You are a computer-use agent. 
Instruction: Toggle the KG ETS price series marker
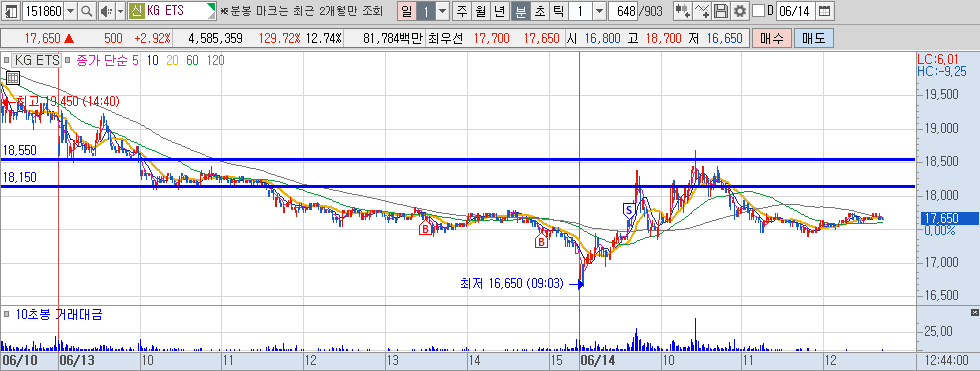[x=6, y=61]
